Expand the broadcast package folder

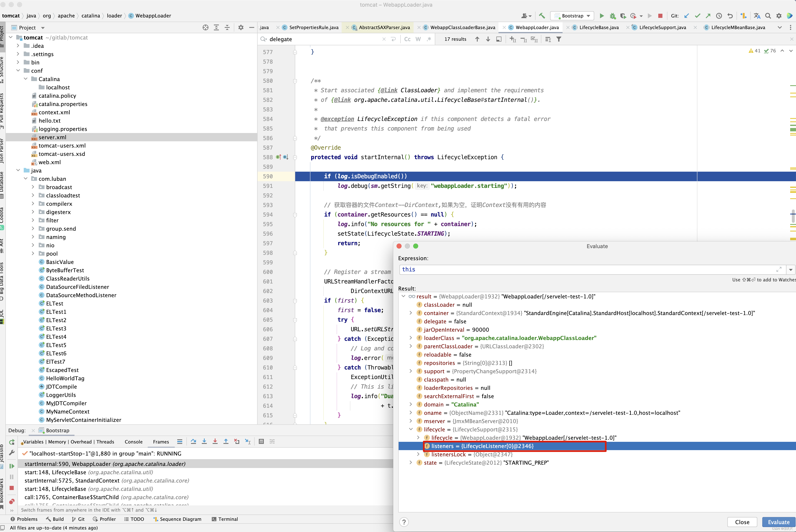pyautogui.click(x=33, y=187)
